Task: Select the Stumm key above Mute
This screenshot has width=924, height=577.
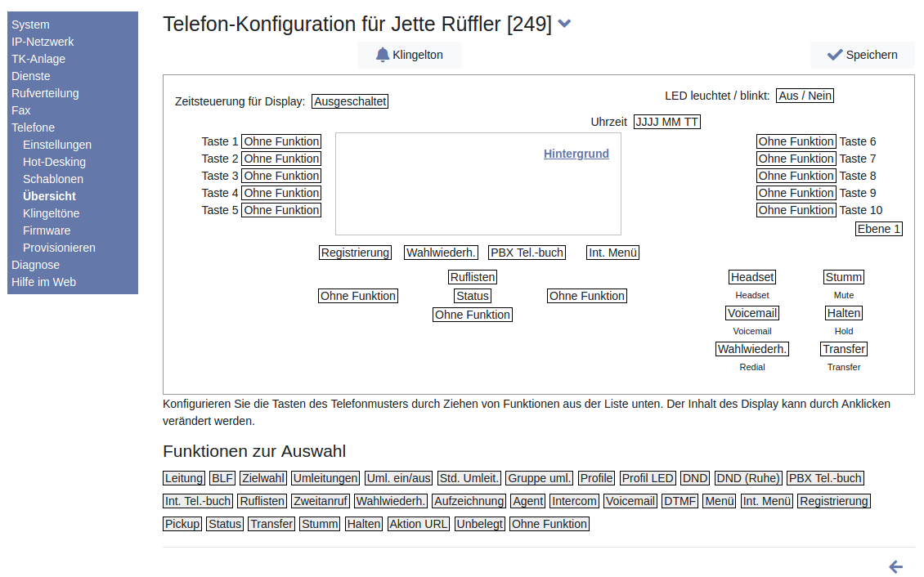Action: click(844, 277)
